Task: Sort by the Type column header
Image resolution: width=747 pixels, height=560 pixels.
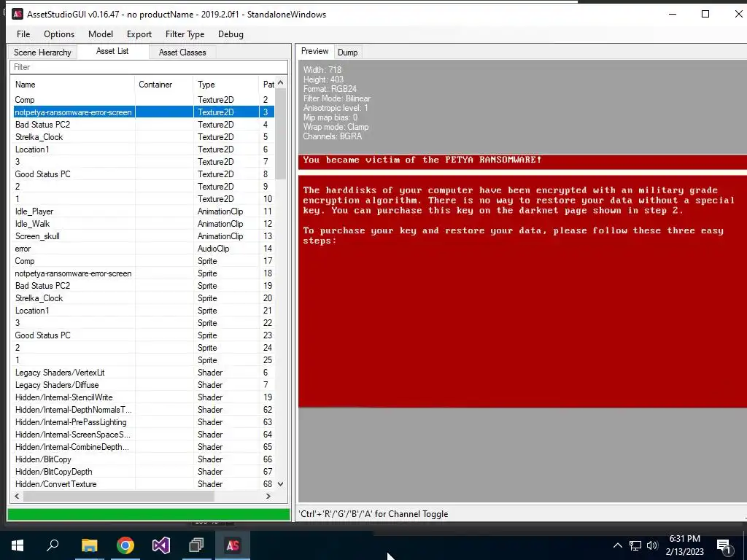Action: coord(226,85)
